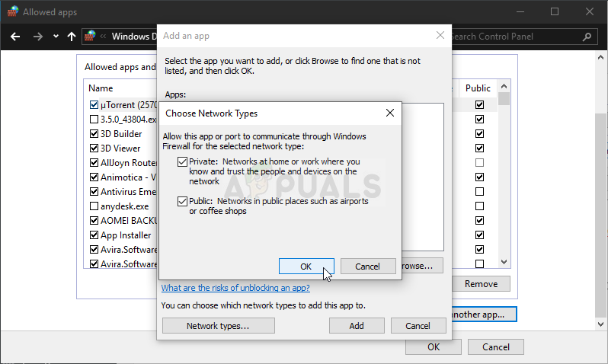This screenshot has height=364, width=608.
Task: Open the risks of unblocking an app link
Action: 235,288
